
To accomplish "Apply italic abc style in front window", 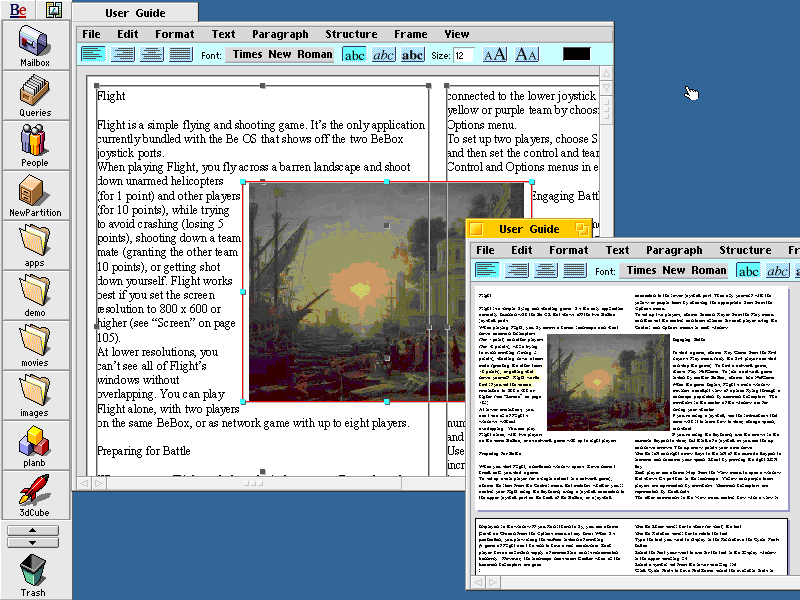I will pyautogui.click(x=778, y=270).
